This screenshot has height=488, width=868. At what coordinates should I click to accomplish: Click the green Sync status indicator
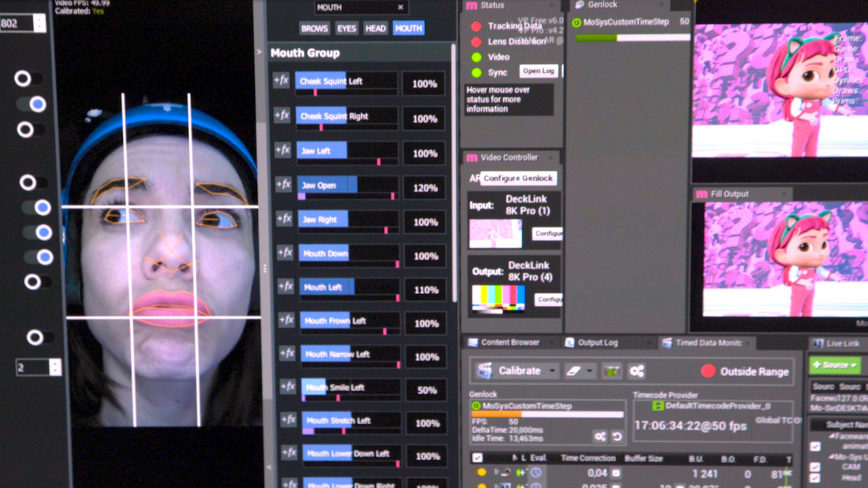coord(477,73)
